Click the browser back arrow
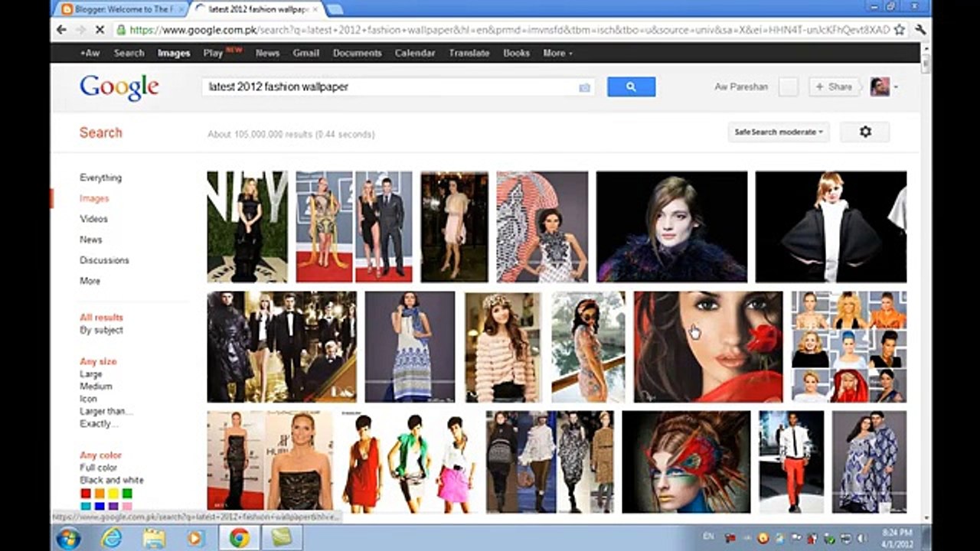 [62, 30]
